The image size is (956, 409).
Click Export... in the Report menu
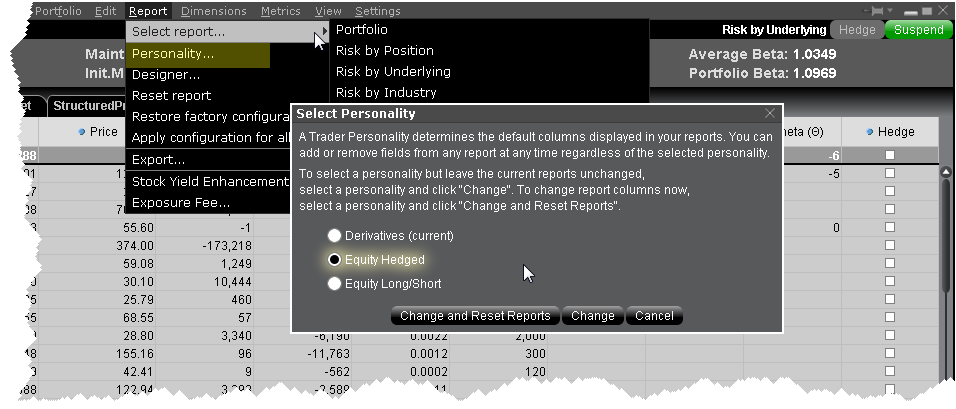click(x=158, y=159)
